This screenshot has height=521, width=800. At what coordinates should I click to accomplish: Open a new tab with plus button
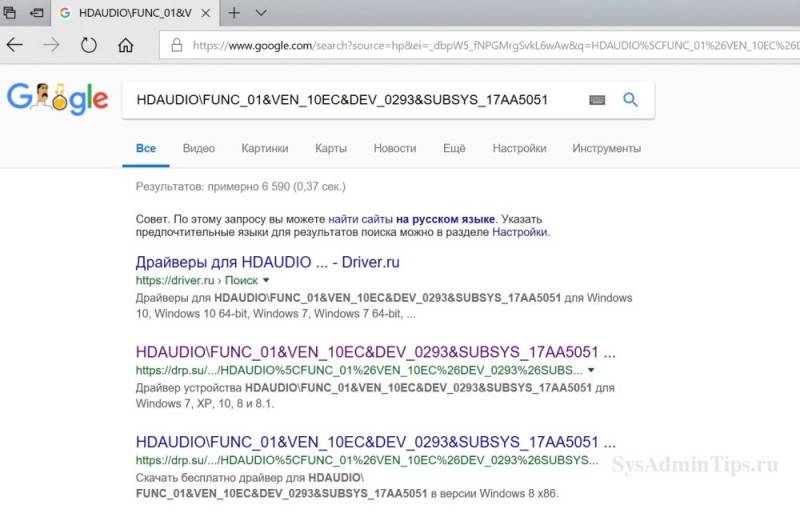click(234, 13)
